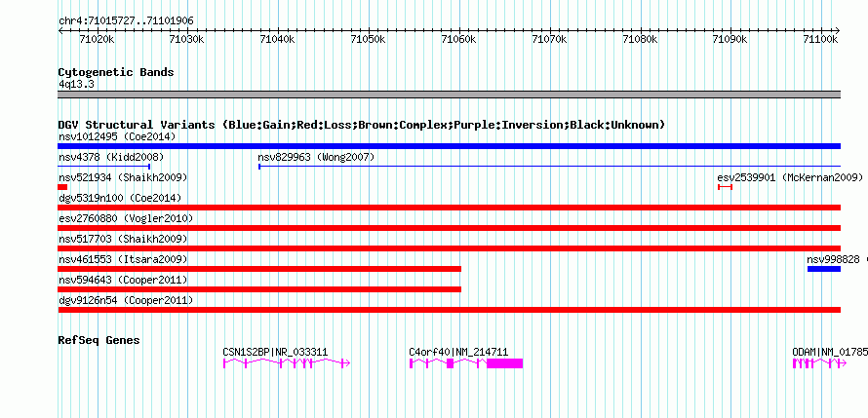
Task: Select the dgv9126n54 (Cooper2011) red loss bar
Action: click(449, 310)
